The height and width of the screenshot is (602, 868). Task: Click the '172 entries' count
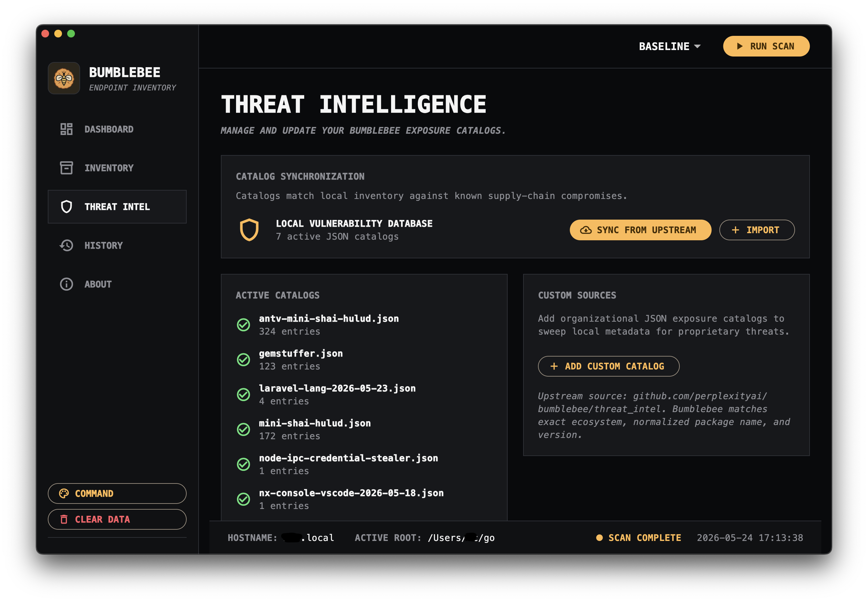pos(290,436)
